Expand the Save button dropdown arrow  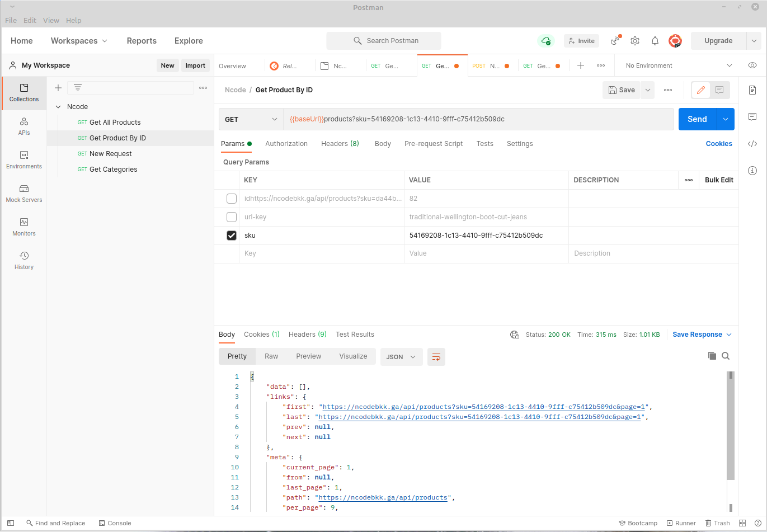click(648, 90)
